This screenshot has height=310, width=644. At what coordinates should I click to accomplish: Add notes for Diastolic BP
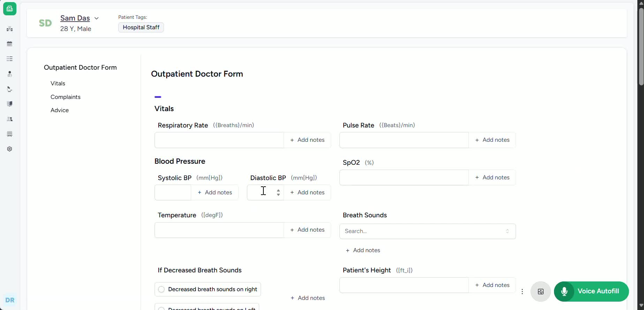click(x=307, y=193)
